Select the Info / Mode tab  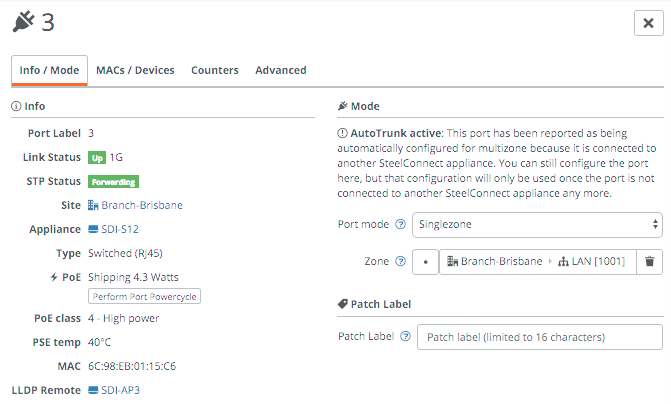pyautogui.click(x=49, y=70)
